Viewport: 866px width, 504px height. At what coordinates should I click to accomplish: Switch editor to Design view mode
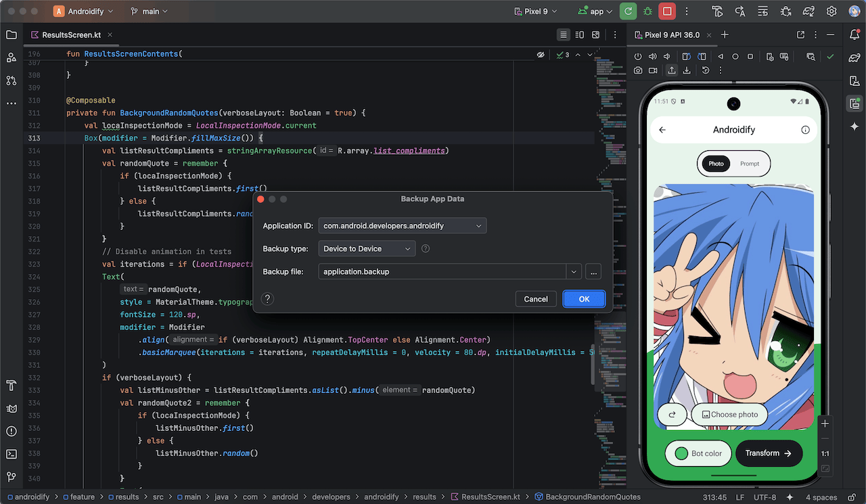[595, 35]
